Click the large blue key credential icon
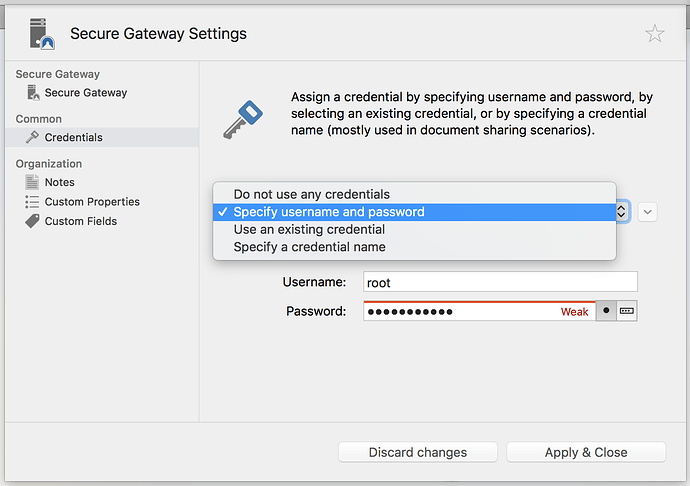The width and height of the screenshot is (690, 486). point(242,122)
